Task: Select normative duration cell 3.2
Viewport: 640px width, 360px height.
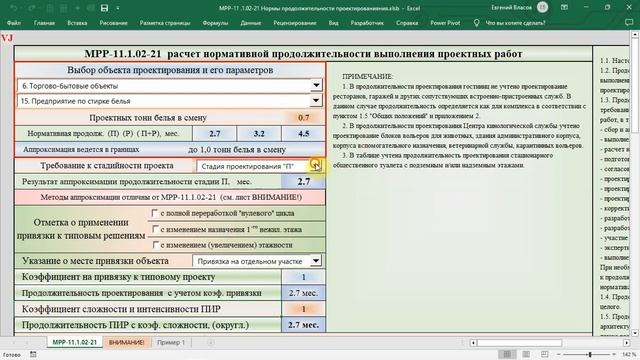Action: pyautogui.click(x=259, y=133)
